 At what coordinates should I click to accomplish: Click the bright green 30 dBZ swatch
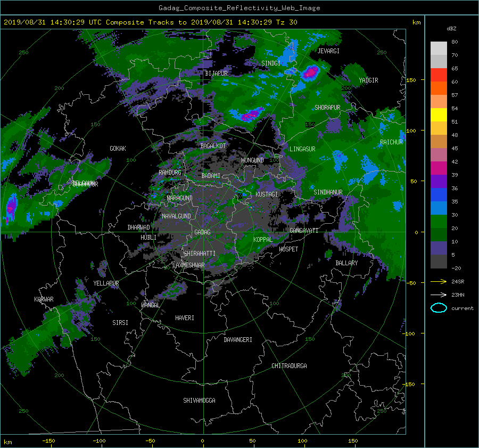[439, 222]
